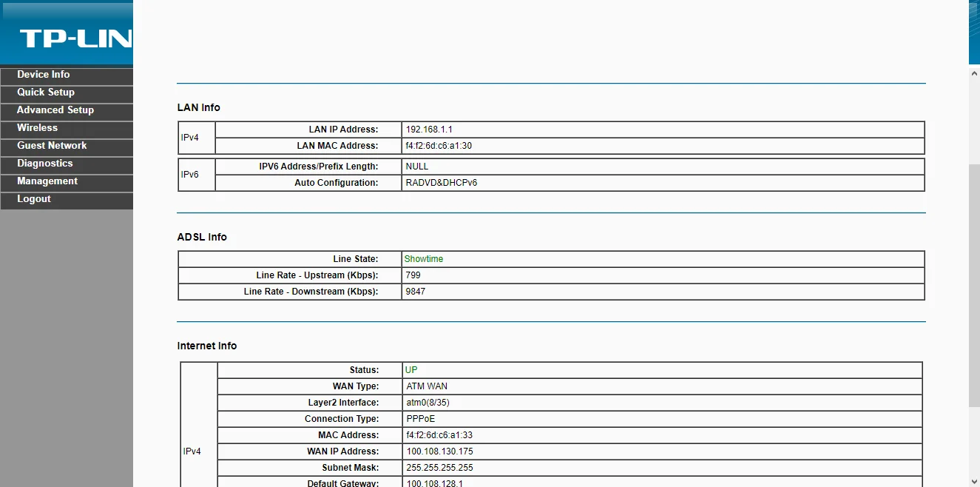The height and width of the screenshot is (487, 980).
Task: Click the IPv6 cell in LAN Info
Action: coord(197,175)
